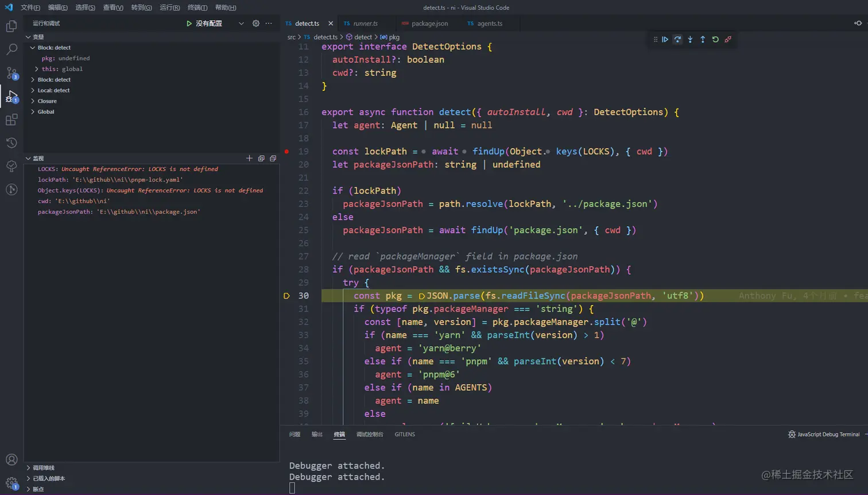Collapse the 监视 watch section

pos(28,158)
